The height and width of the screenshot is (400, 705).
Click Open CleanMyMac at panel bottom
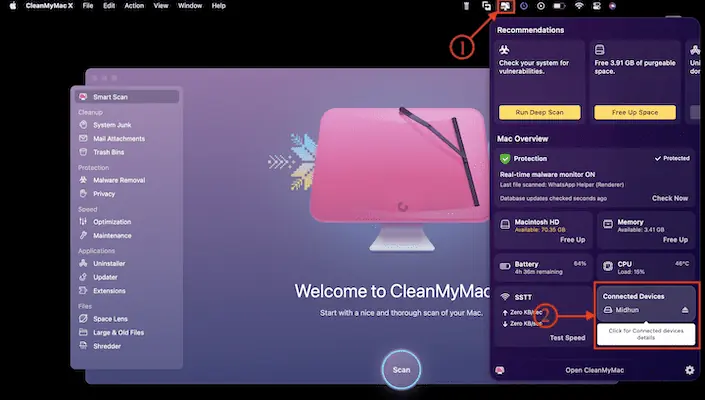click(594, 370)
